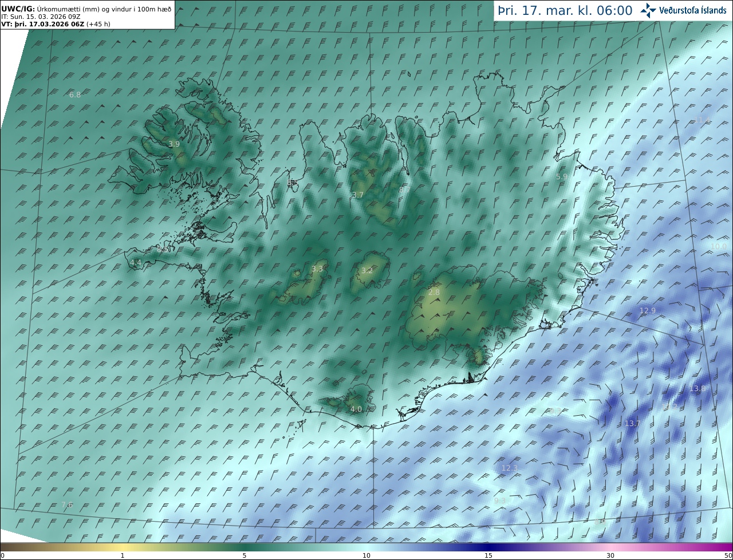Click the 50 tick label on the color scale
Image resolution: width=733 pixels, height=560 pixels.
point(728,555)
